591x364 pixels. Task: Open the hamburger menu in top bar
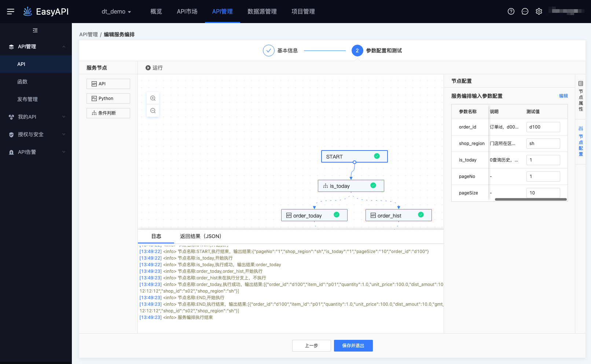point(11,11)
